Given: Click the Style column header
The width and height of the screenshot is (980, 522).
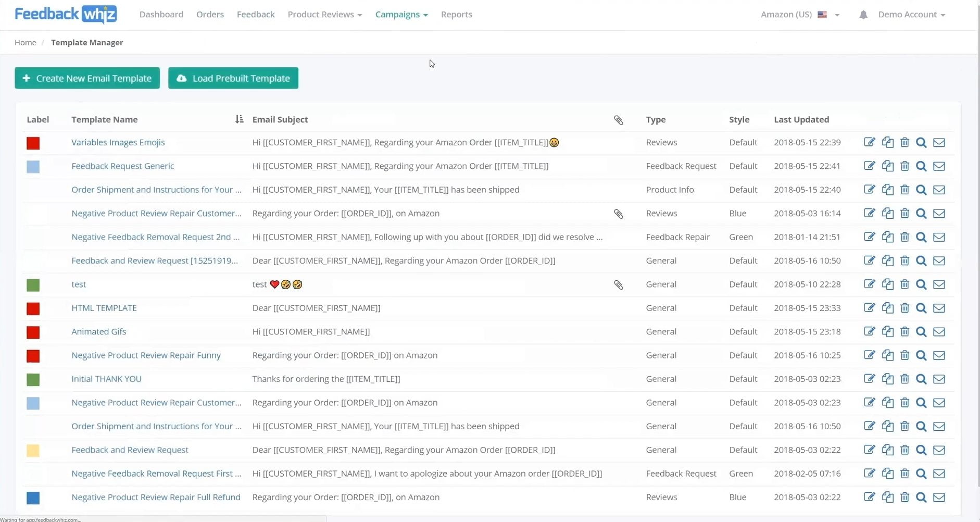Looking at the screenshot, I should (x=739, y=119).
